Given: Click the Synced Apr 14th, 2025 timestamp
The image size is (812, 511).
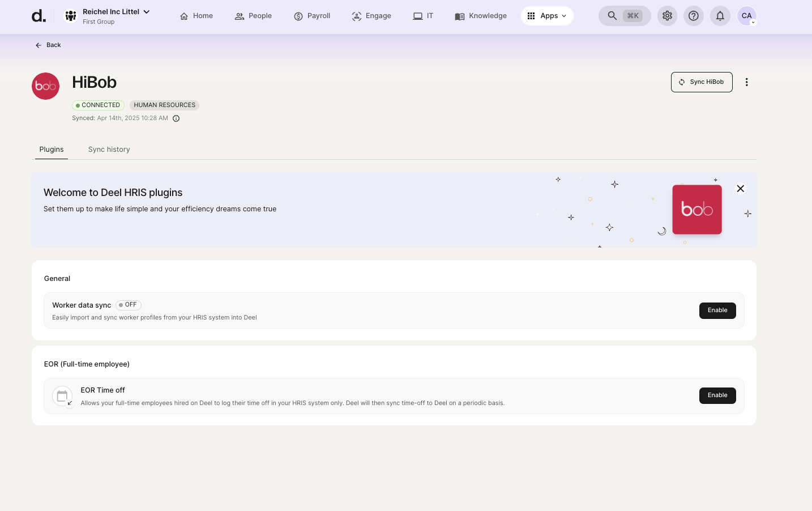Looking at the screenshot, I should pyautogui.click(x=120, y=118).
